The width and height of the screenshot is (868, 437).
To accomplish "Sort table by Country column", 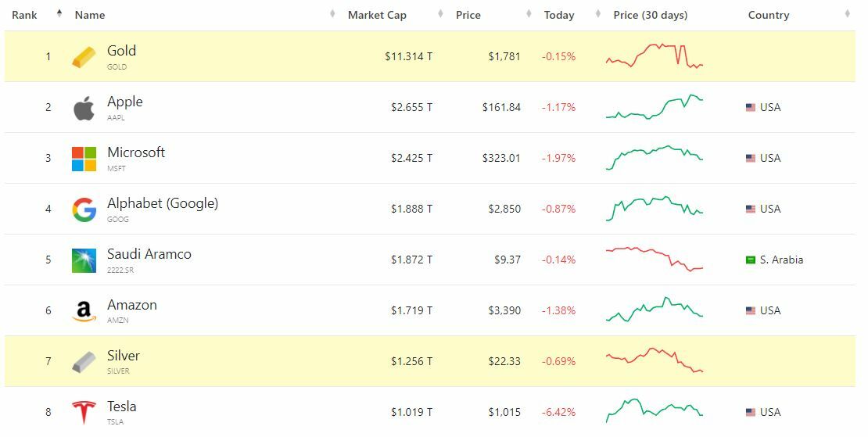I will [769, 15].
